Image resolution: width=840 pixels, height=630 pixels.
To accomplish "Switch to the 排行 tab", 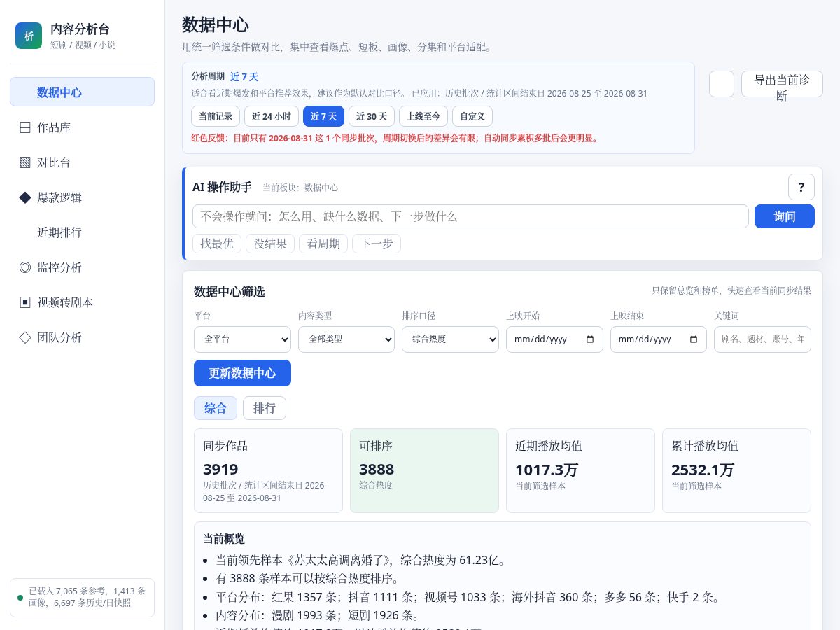I will click(x=265, y=408).
